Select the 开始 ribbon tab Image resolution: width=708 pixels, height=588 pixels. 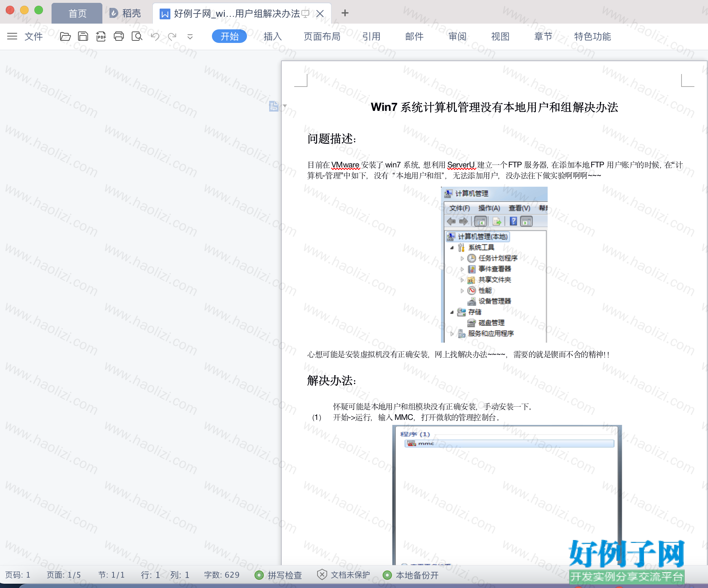pos(229,36)
